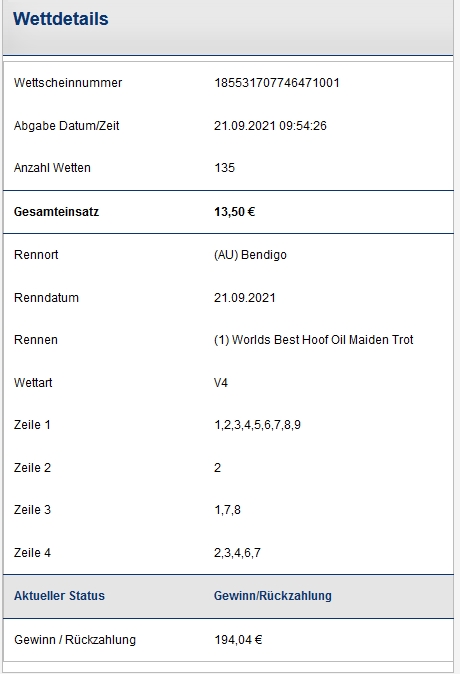Click the payout amount 194,04 €
460x674 pixels.
coord(238,640)
